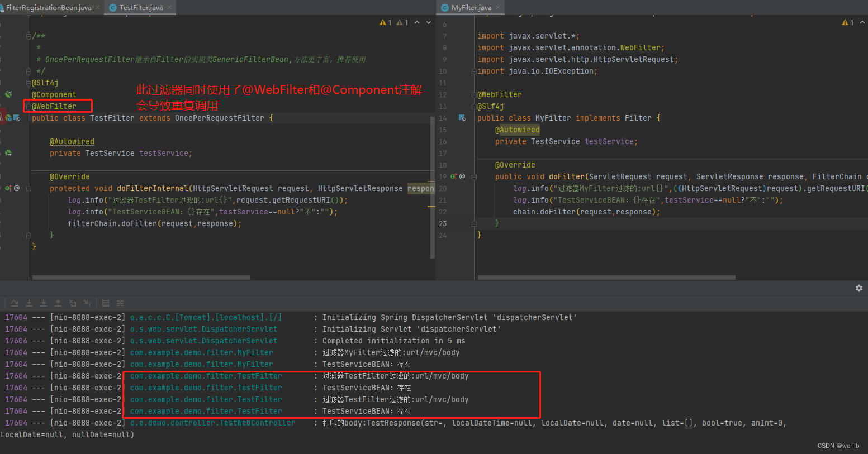Image resolution: width=868 pixels, height=454 pixels.
Task: Click implements gutter icon beside doFilter line 19
Action: point(454,176)
